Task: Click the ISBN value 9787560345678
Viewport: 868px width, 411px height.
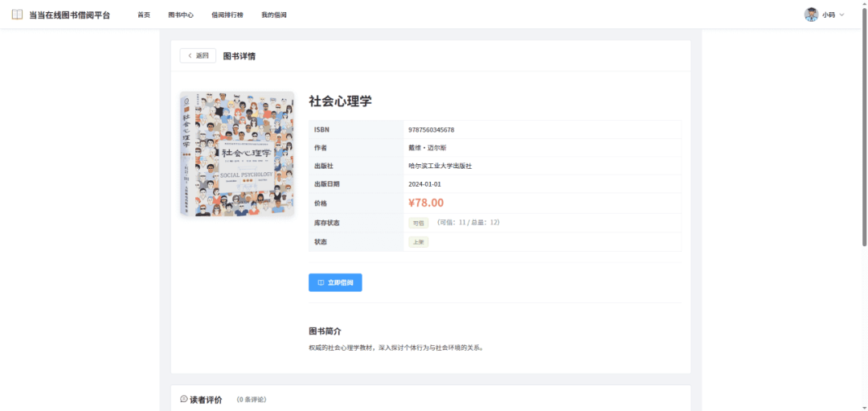Action: pyautogui.click(x=432, y=129)
